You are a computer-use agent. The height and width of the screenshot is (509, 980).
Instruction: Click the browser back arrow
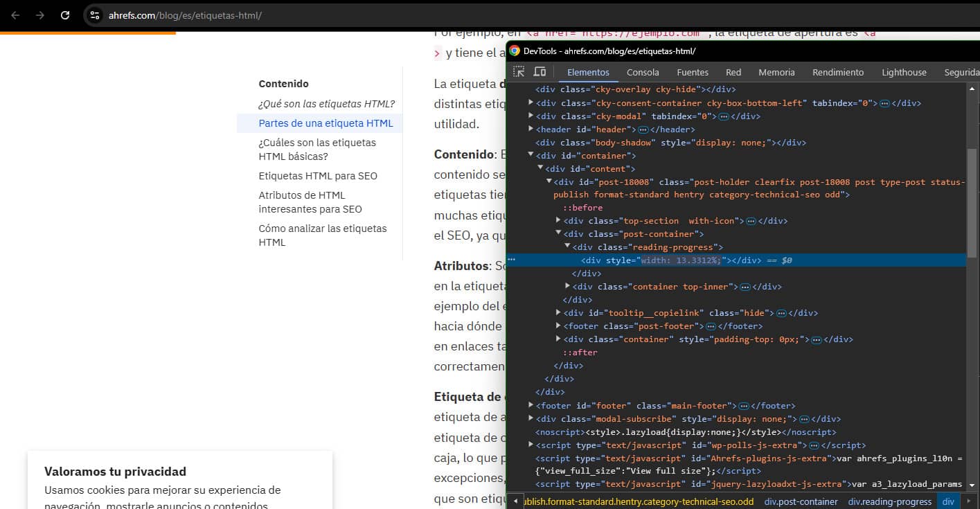point(15,15)
